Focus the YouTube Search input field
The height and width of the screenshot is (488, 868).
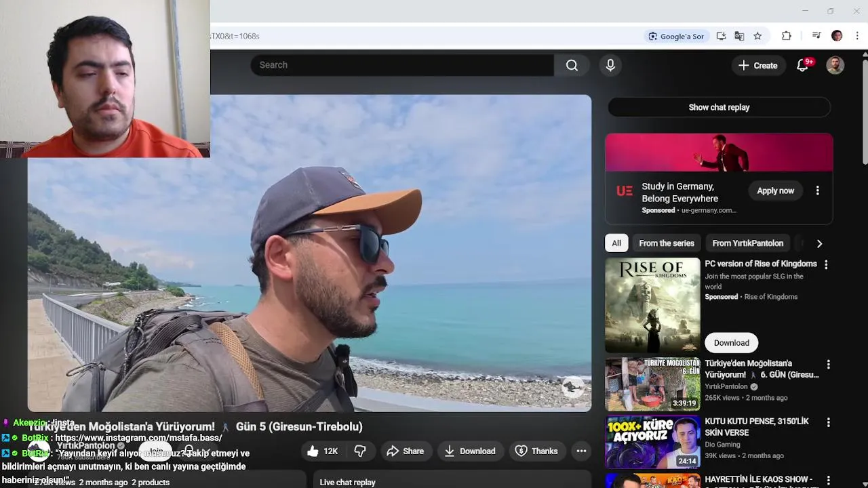click(x=403, y=65)
